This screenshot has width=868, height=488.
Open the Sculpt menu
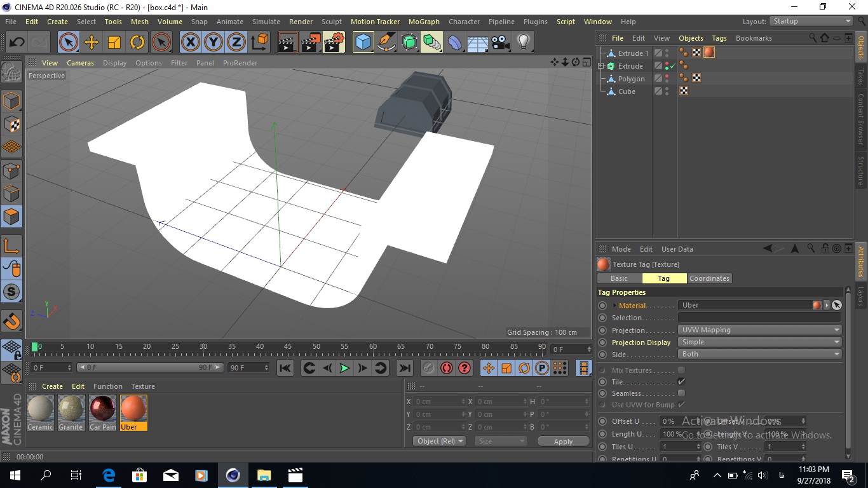tap(332, 22)
